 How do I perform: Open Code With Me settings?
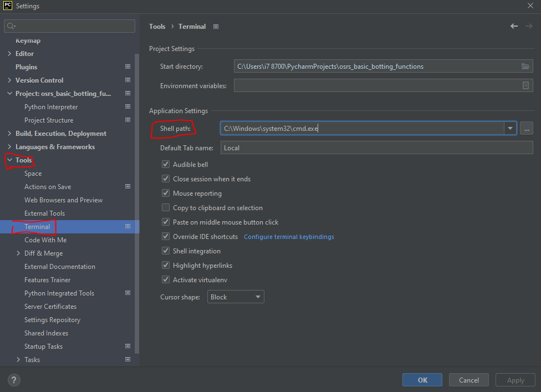[x=45, y=240]
